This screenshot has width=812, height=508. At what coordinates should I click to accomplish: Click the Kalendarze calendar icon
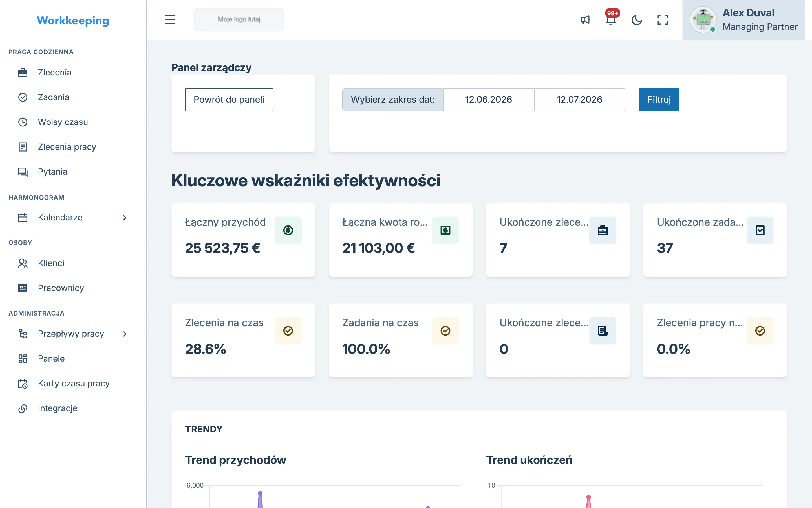click(23, 217)
